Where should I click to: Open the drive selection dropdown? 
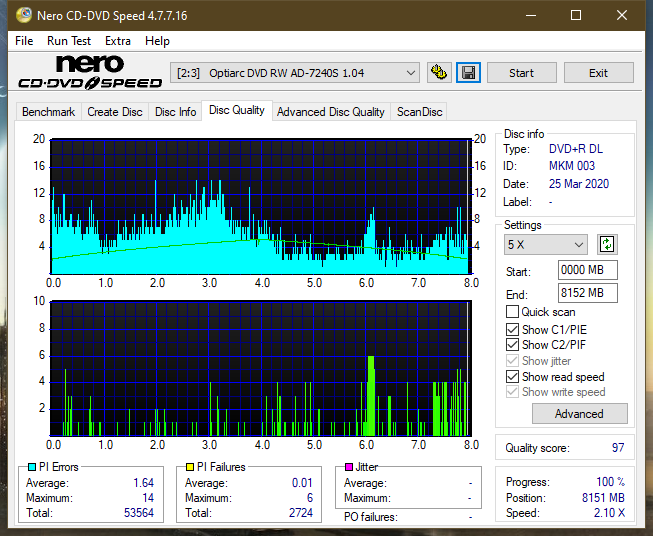[x=294, y=73]
